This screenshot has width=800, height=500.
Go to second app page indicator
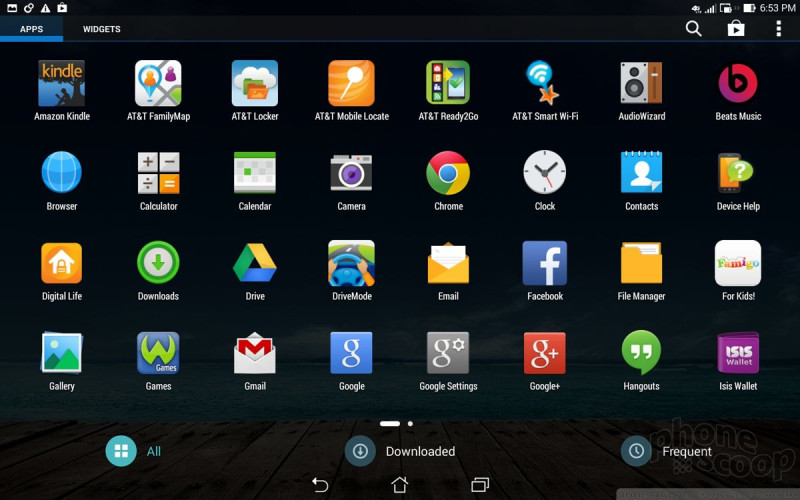(410, 423)
